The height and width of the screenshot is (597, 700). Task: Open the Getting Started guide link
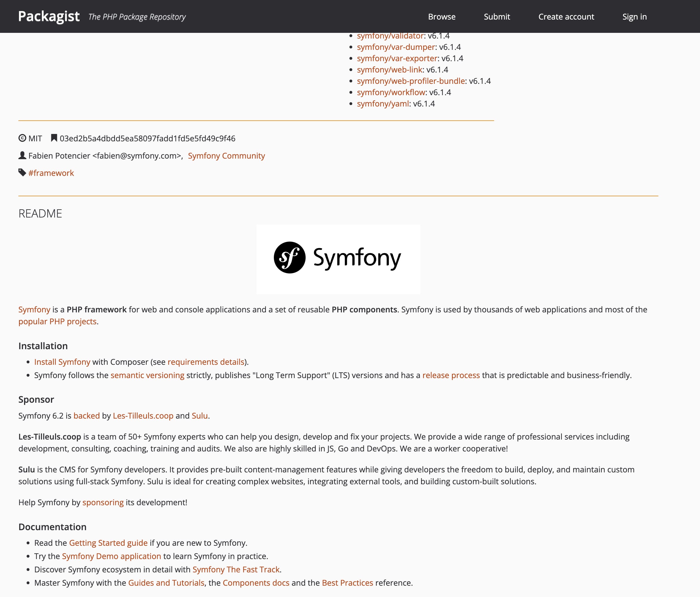[108, 543]
